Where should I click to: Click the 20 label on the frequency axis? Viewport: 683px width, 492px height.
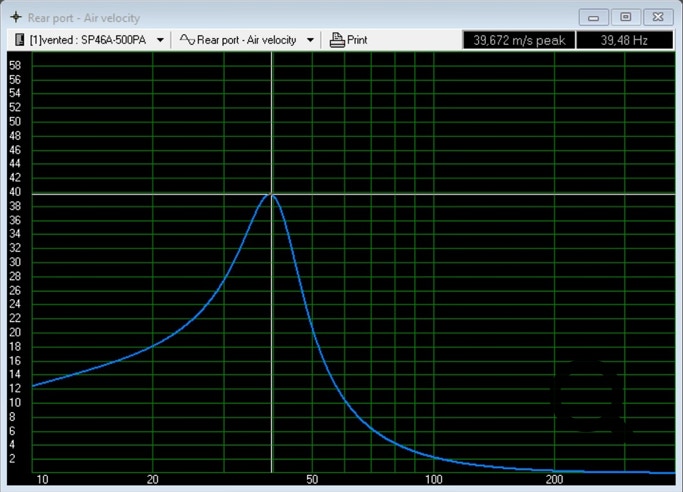pos(153,481)
